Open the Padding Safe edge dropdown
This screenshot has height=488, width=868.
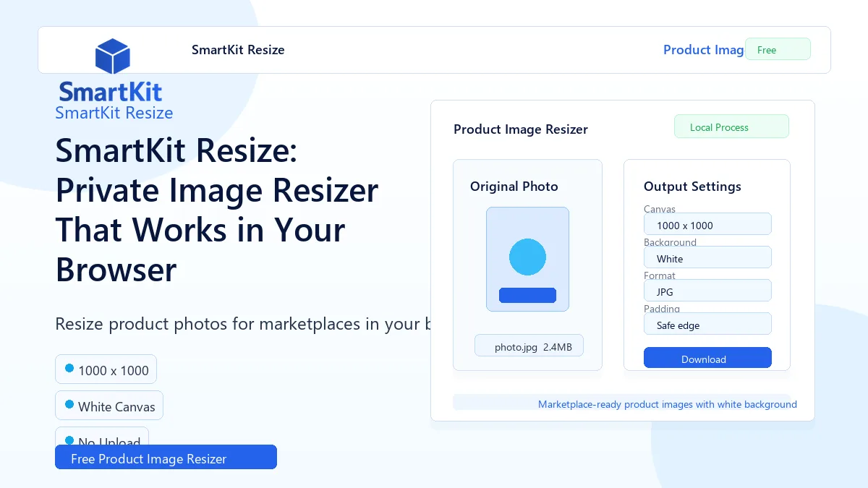(x=707, y=324)
